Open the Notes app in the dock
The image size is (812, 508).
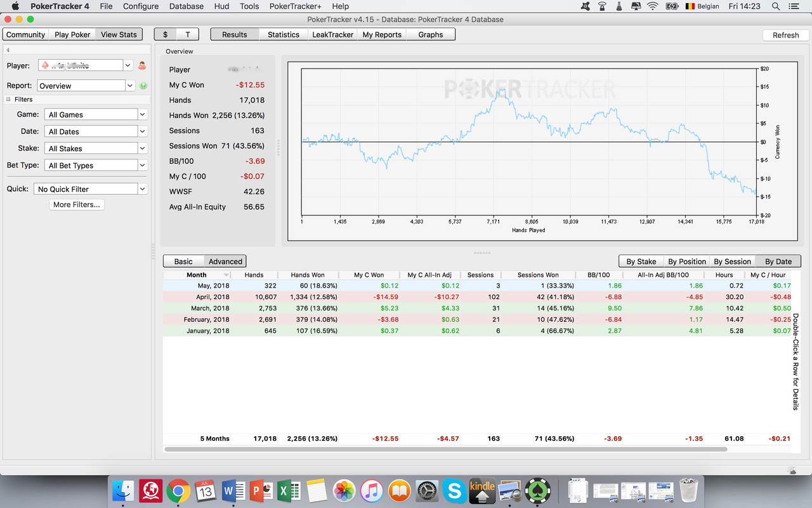coord(315,491)
